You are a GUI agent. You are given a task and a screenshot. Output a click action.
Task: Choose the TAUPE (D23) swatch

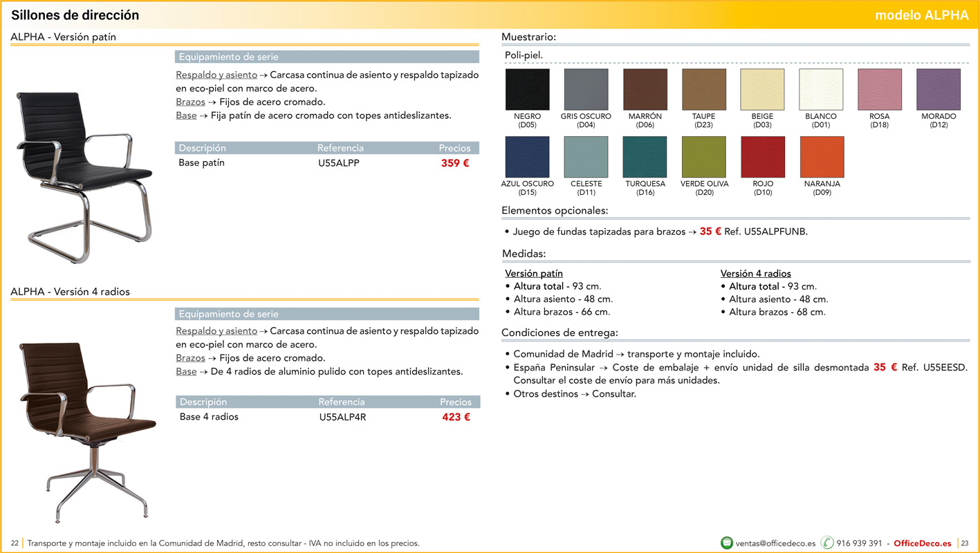[x=704, y=90]
